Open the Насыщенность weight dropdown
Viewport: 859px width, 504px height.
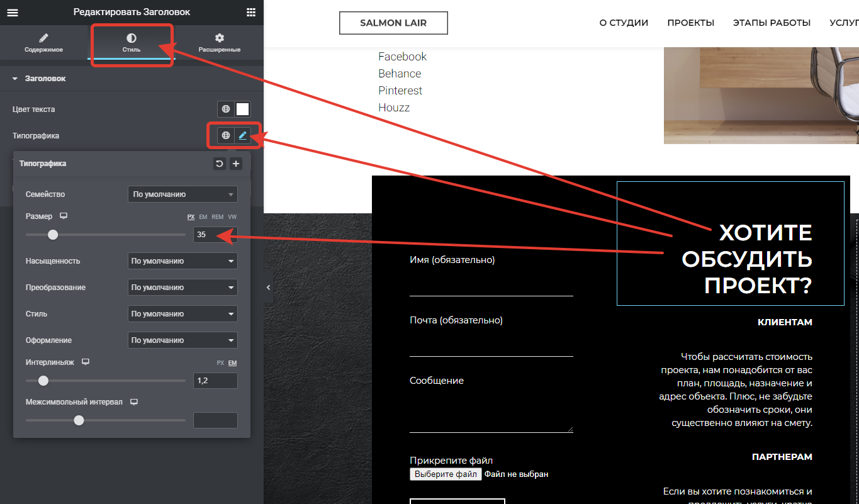tap(182, 261)
